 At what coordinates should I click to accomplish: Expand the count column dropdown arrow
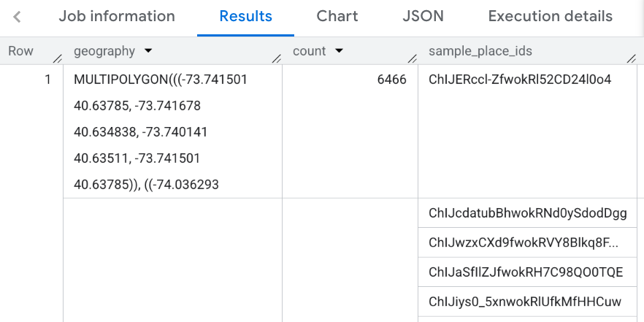coord(339,51)
